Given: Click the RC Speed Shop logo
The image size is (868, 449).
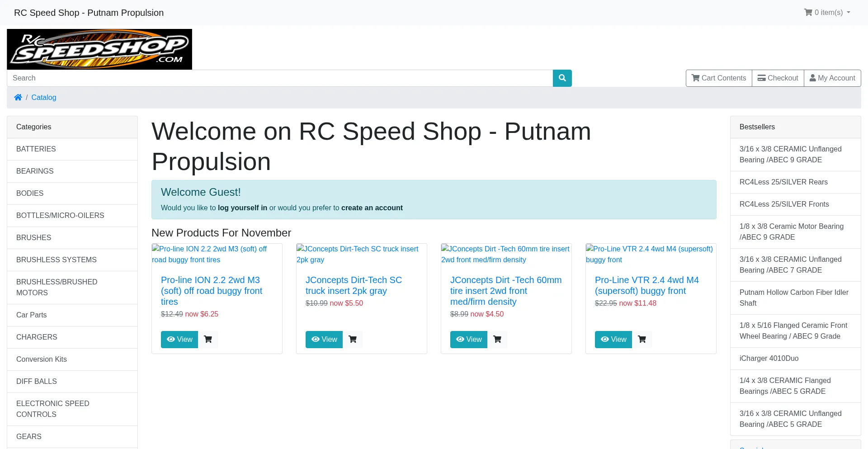Looking at the screenshot, I should pos(99,49).
